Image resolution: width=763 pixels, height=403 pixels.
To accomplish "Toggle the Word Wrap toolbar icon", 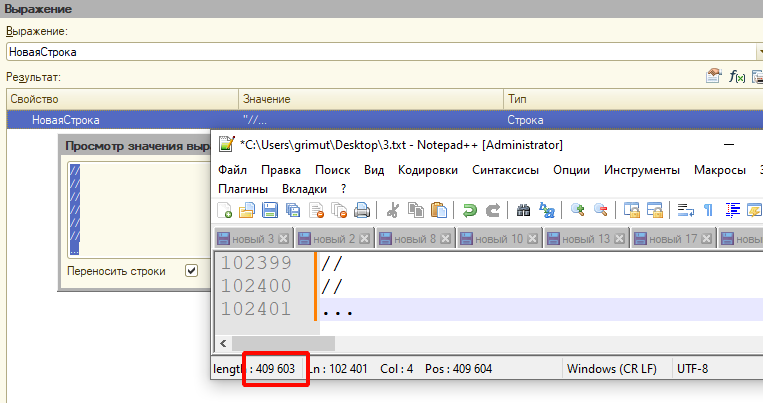I will (686, 210).
